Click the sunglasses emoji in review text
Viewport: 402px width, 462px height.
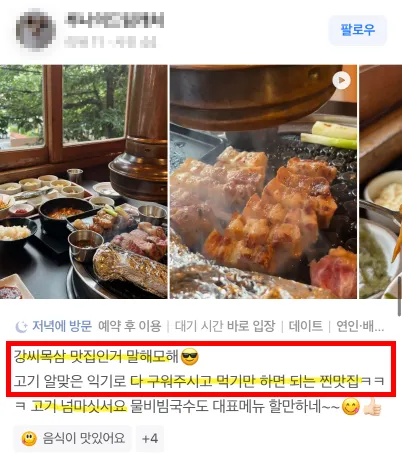point(189,357)
